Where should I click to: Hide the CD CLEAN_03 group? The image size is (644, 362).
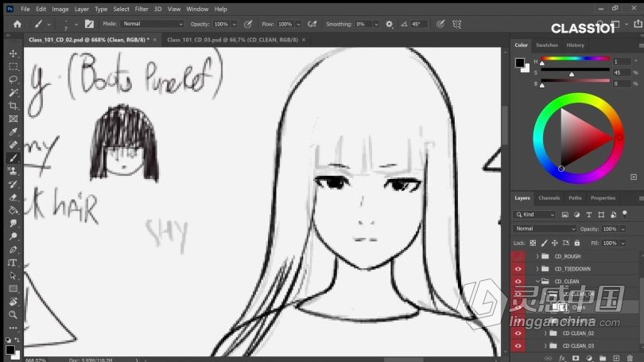518,346
